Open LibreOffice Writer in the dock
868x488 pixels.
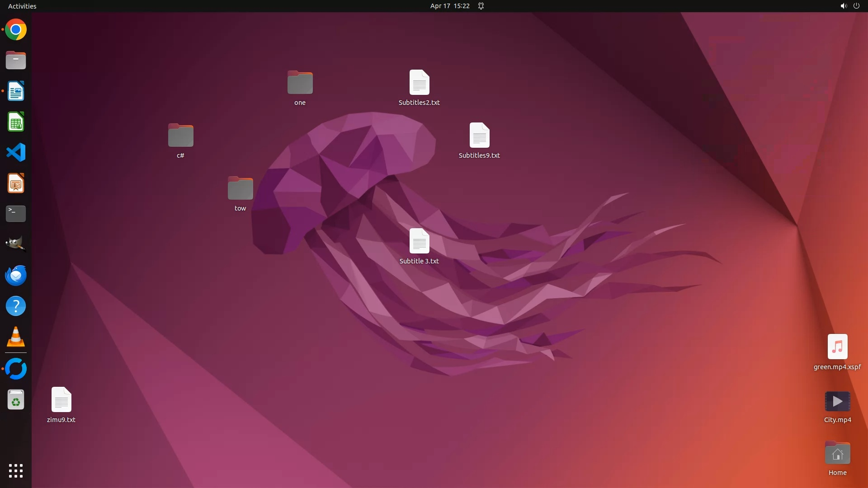click(16, 91)
